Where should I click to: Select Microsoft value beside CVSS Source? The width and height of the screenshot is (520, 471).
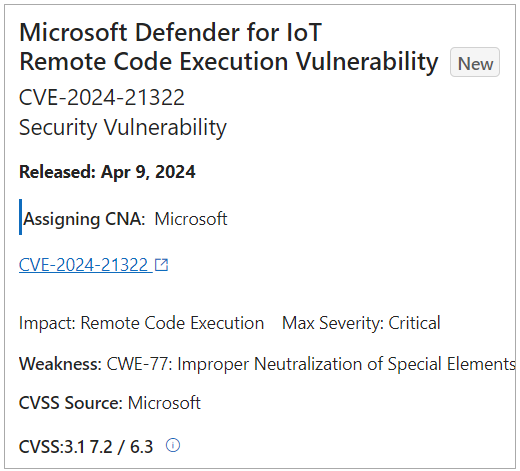pos(164,403)
